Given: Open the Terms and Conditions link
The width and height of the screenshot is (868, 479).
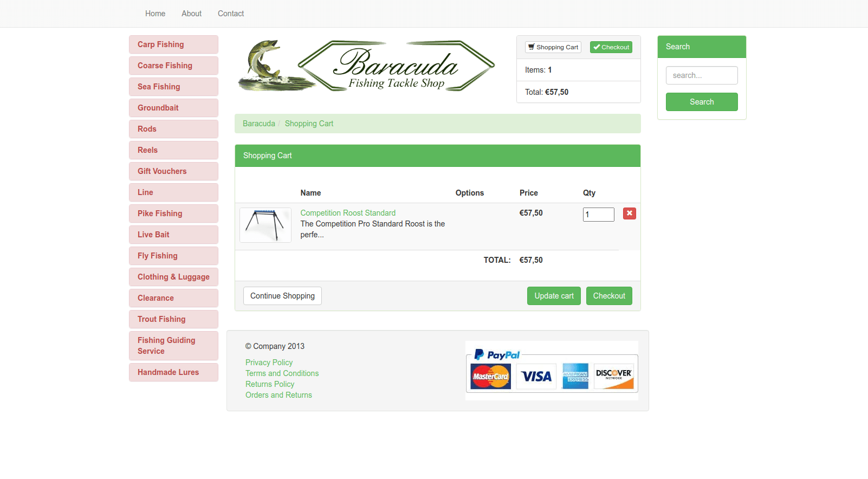Looking at the screenshot, I should click(282, 373).
